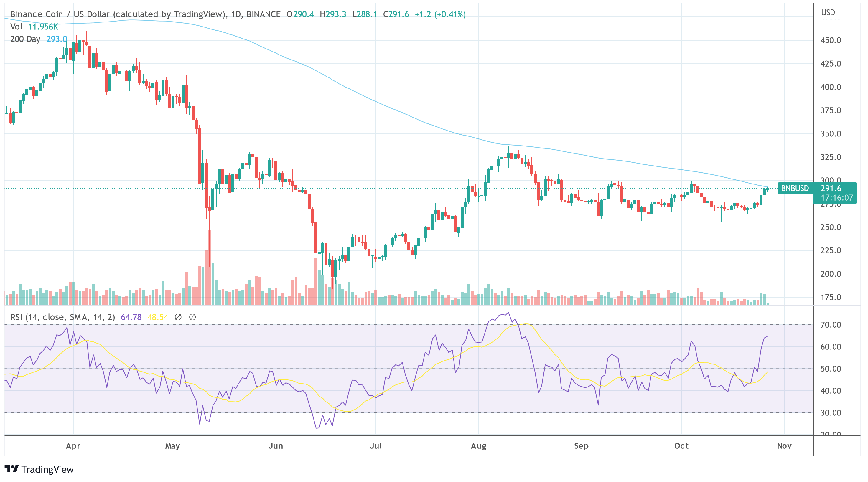Click the Aug label on time axis
This screenshot has height=482, width=868.
pyautogui.click(x=478, y=446)
